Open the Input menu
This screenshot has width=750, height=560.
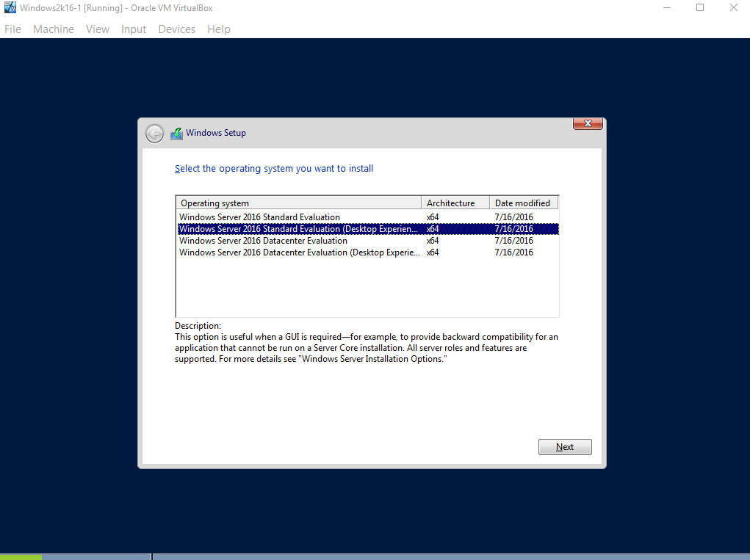[x=134, y=29]
